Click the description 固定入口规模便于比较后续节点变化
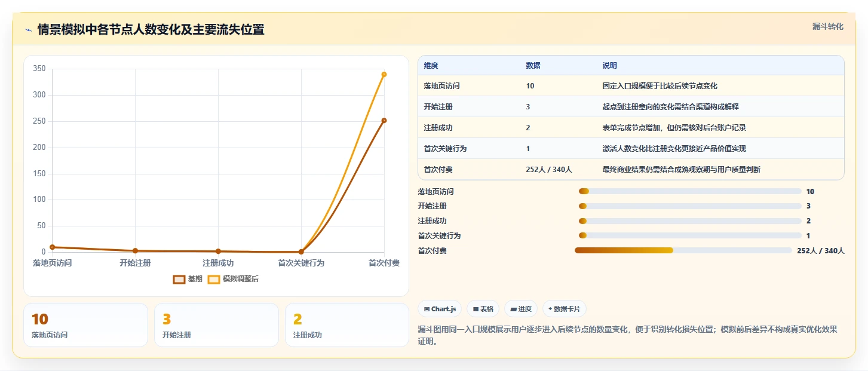This screenshot has width=868, height=371. [660, 85]
